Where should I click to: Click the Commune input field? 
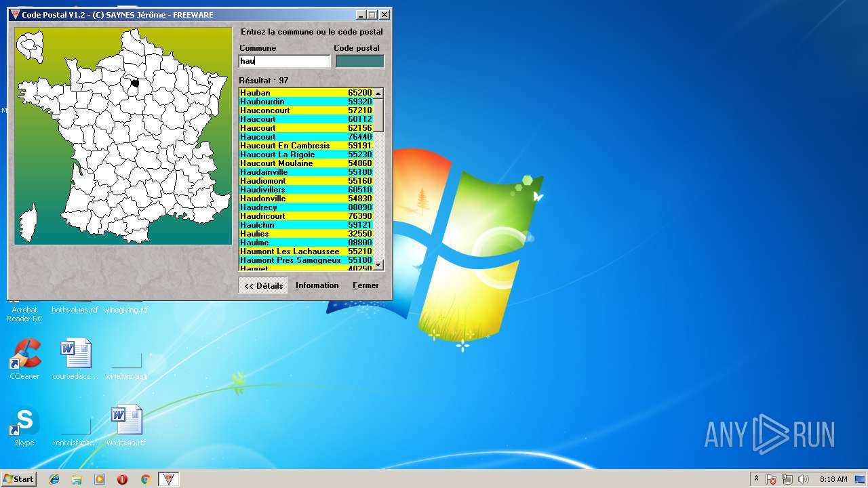pyautogui.click(x=284, y=61)
